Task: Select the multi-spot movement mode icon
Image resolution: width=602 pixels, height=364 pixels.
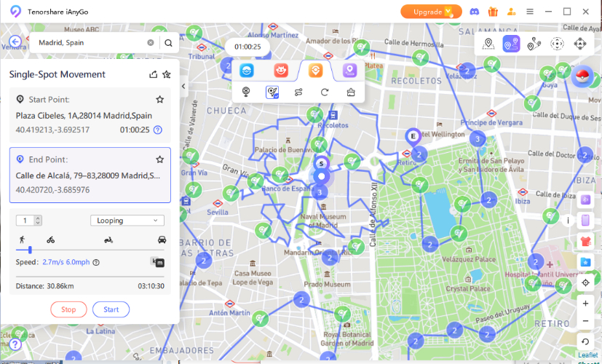Action: point(534,44)
